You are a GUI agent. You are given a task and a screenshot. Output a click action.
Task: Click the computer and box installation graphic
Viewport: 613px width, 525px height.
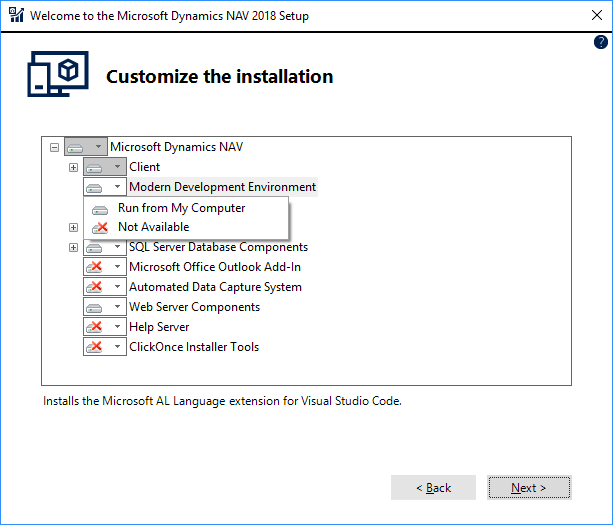coord(58,74)
